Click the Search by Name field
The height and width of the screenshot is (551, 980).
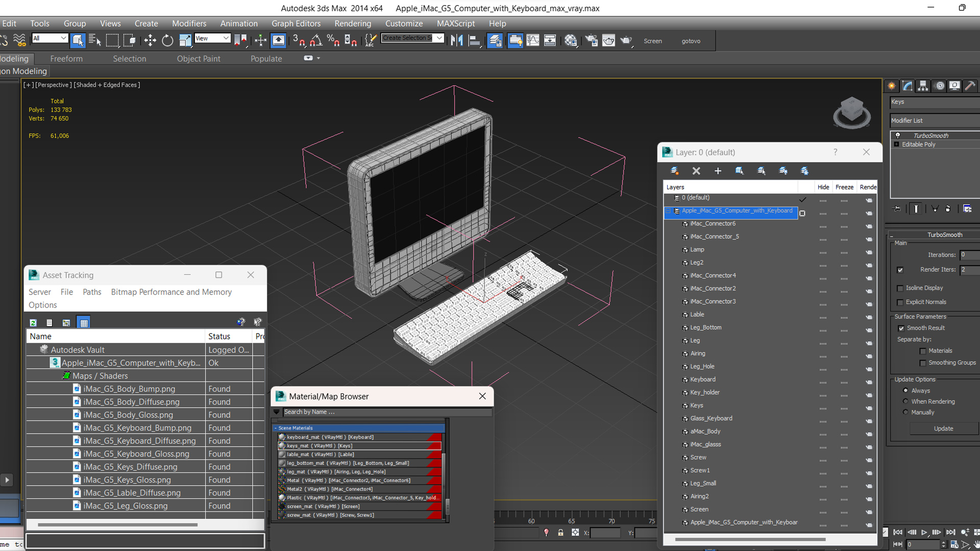tap(387, 412)
